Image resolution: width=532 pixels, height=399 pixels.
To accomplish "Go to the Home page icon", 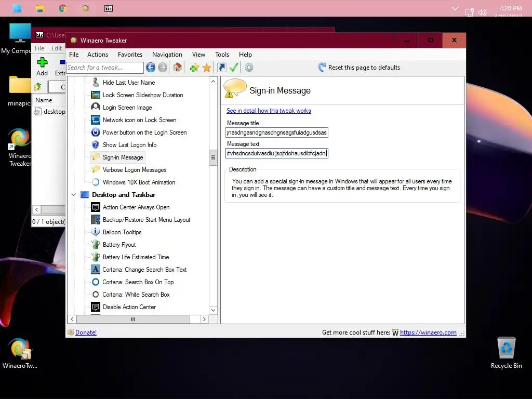I will pos(177,67).
